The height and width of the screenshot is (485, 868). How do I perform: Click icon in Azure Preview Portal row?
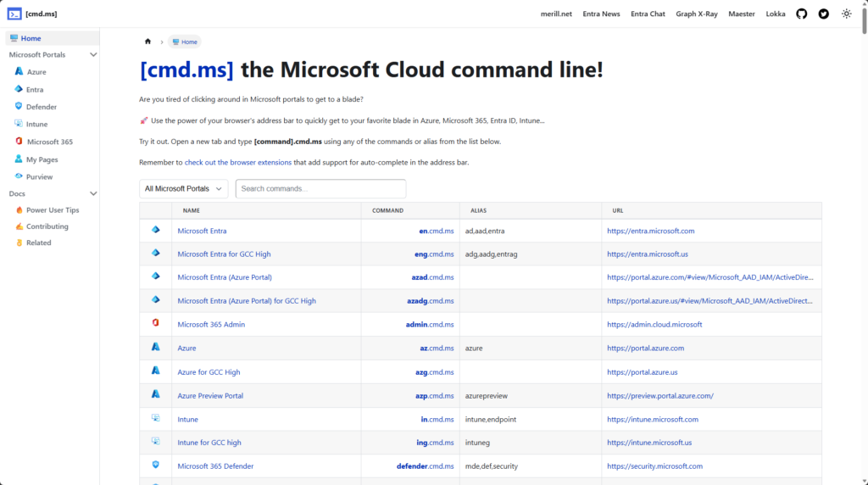point(156,394)
